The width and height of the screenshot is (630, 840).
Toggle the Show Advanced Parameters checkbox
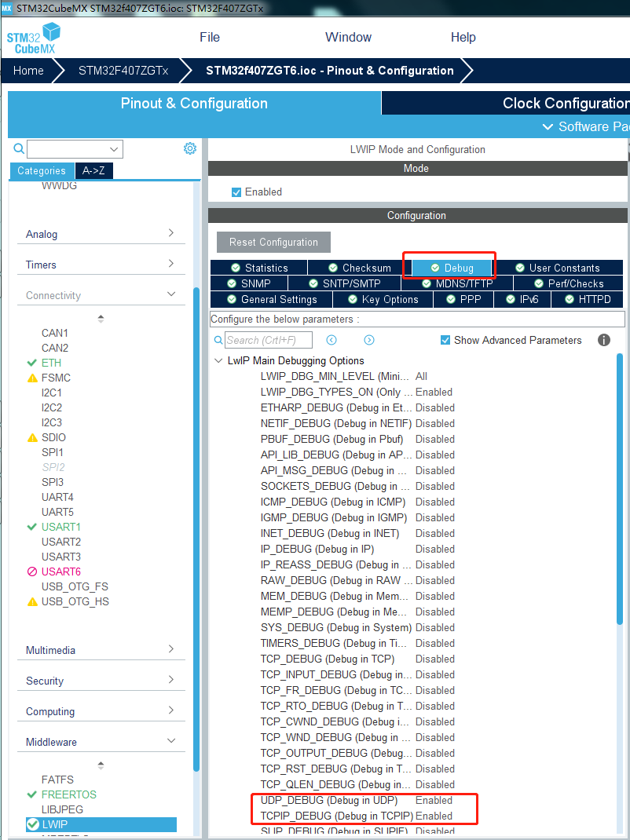[445, 340]
